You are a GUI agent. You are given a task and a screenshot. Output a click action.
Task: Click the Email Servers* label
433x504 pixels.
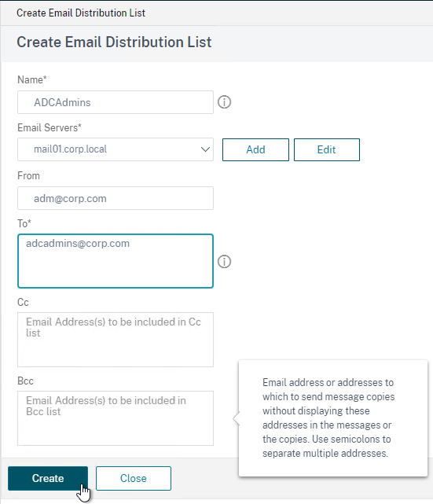click(x=50, y=127)
